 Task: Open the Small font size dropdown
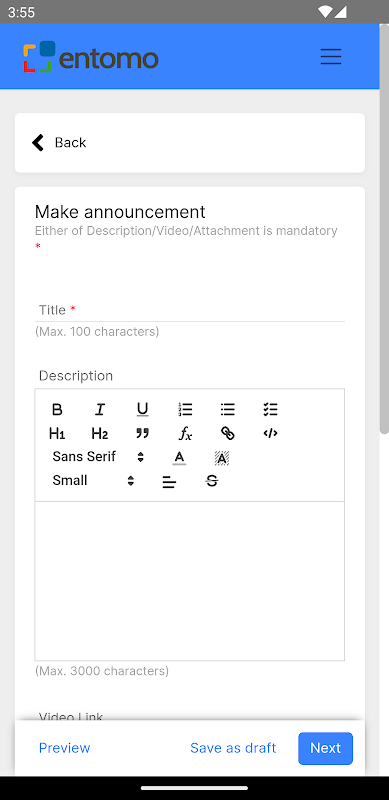pyautogui.click(x=93, y=481)
